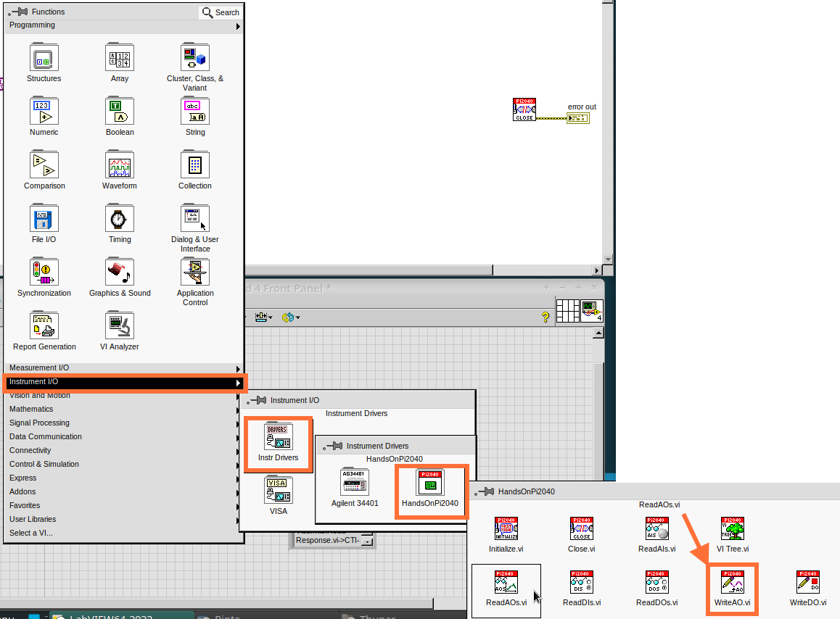Pin the Functions palette
This screenshot has height=619, width=840.
click(19, 12)
